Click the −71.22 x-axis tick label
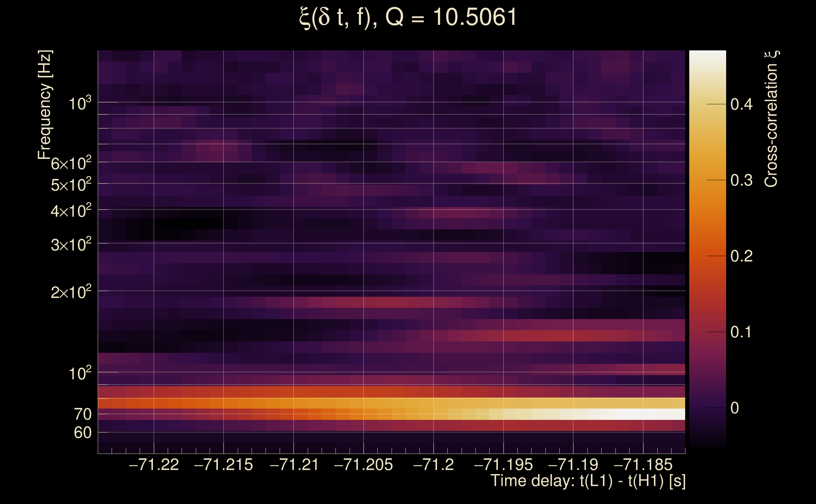This screenshot has width=816, height=504. coord(154,465)
